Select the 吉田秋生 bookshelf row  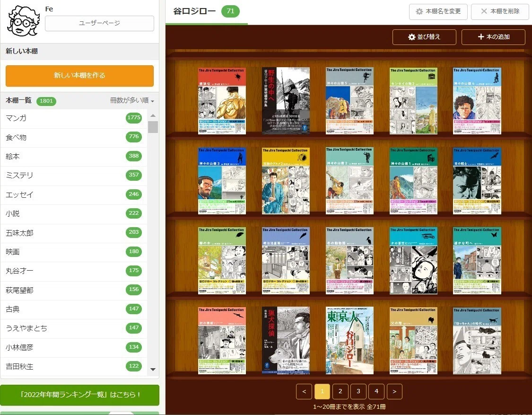(74, 366)
